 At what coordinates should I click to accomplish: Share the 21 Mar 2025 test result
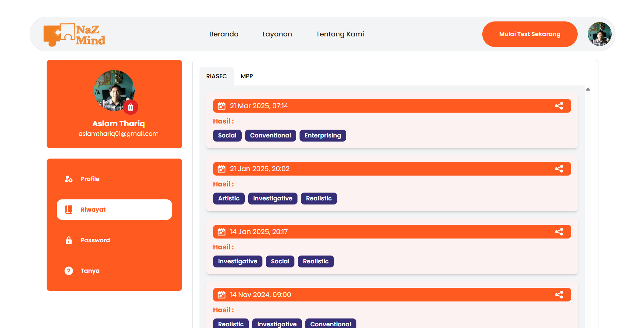point(559,106)
